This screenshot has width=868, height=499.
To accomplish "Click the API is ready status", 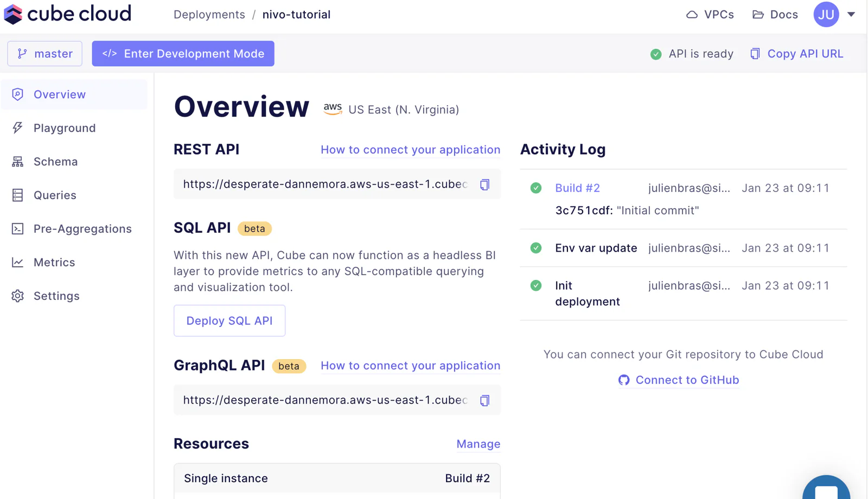I will (x=692, y=54).
